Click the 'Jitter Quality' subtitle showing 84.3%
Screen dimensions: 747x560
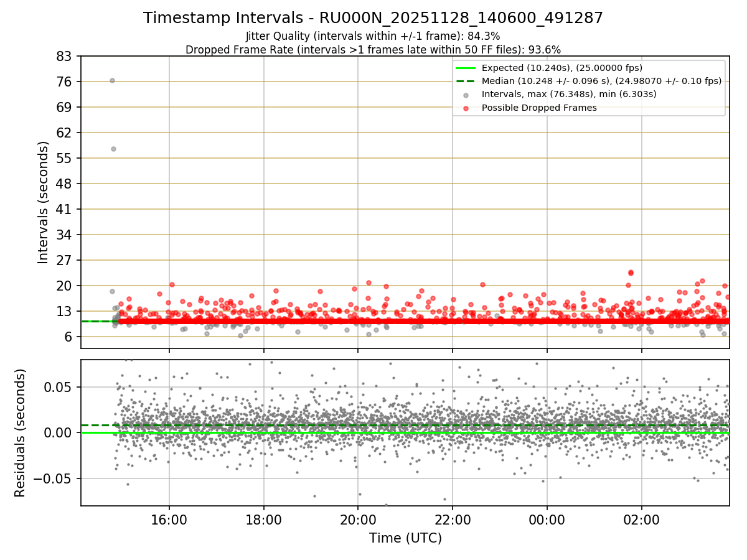click(x=373, y=36)
